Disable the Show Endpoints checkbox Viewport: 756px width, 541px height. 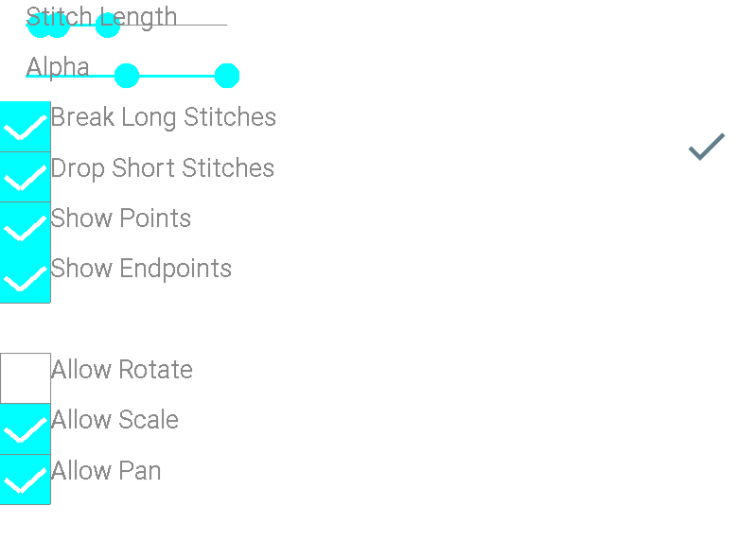(25, 278)
